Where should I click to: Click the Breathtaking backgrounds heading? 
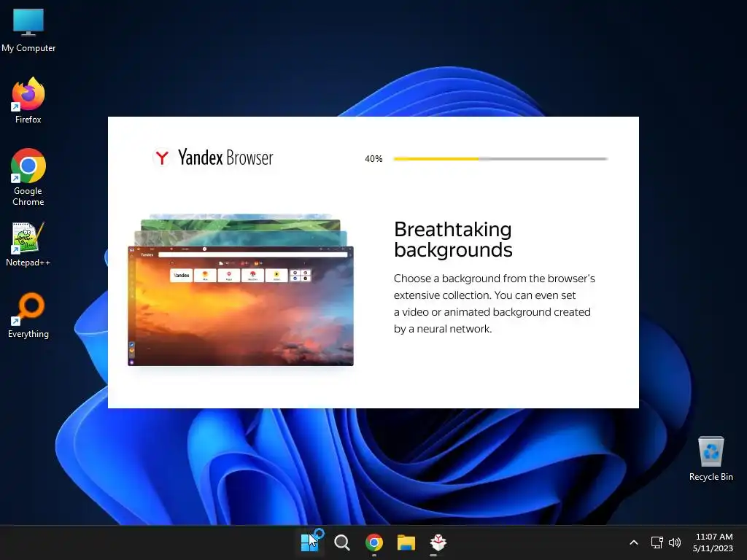point(453,239)
